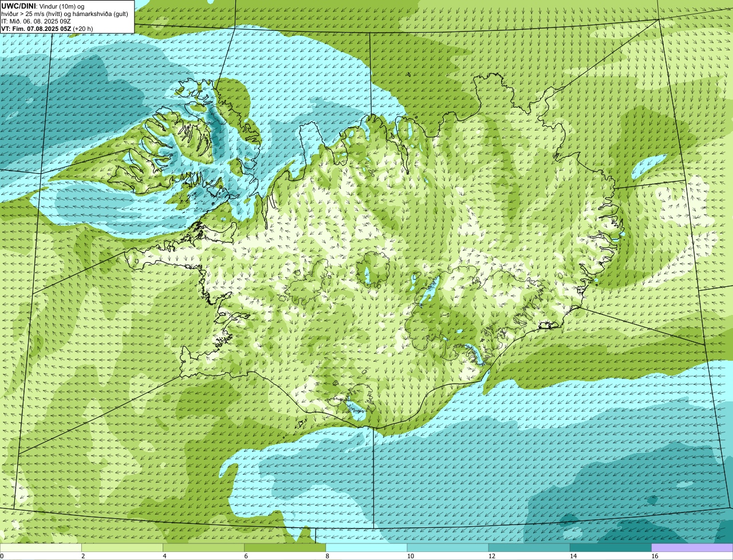Click the aqua 10–12 m/s legend swatch
The height and width of the screenshot is (560, 733).
tap(448, 548)
